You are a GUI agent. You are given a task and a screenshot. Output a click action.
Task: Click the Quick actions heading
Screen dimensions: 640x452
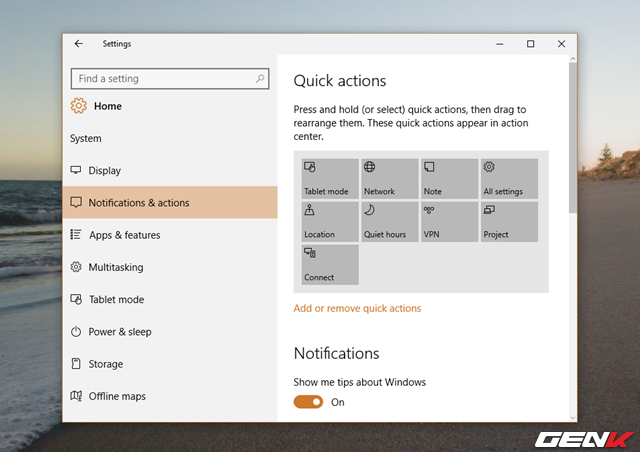340,81
